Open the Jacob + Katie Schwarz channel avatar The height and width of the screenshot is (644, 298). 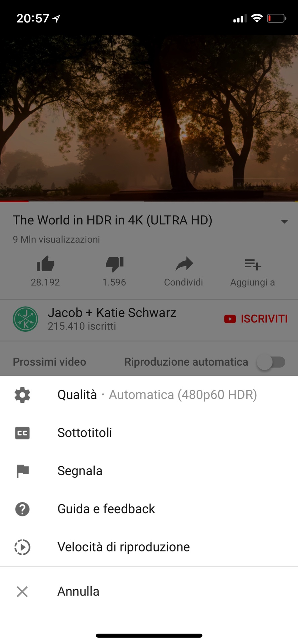tap(25, 319)
